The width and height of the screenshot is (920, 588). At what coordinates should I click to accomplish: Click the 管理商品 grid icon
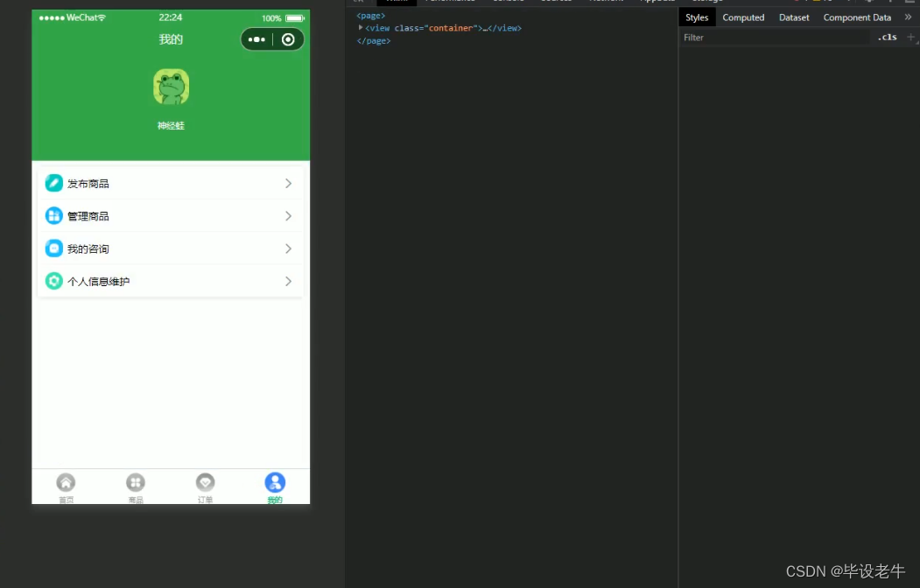tap(54, 216)
